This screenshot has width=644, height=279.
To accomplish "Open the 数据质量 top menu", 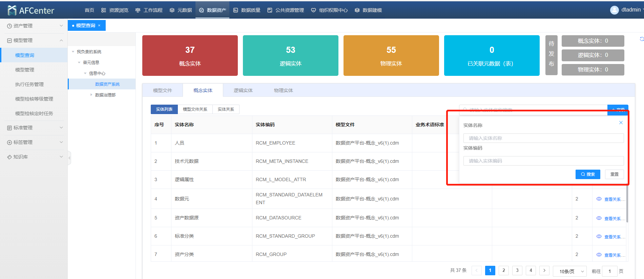I will click(247, 10).
